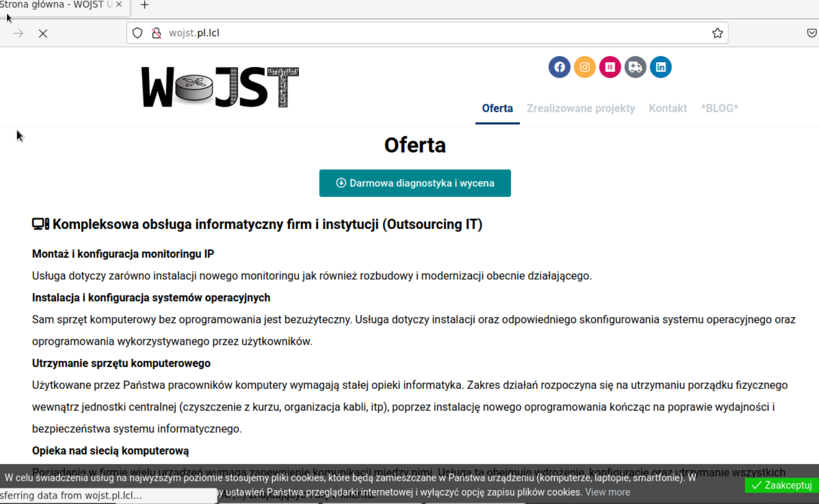
Task: Click the paragraph starting Usługa dotyczy zarówno instalacji
Action: point(312,276)
